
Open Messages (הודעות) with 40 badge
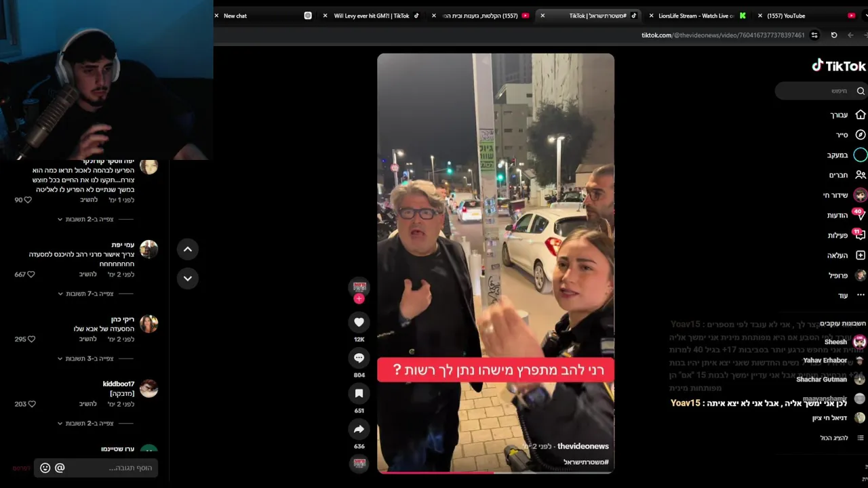848,215
